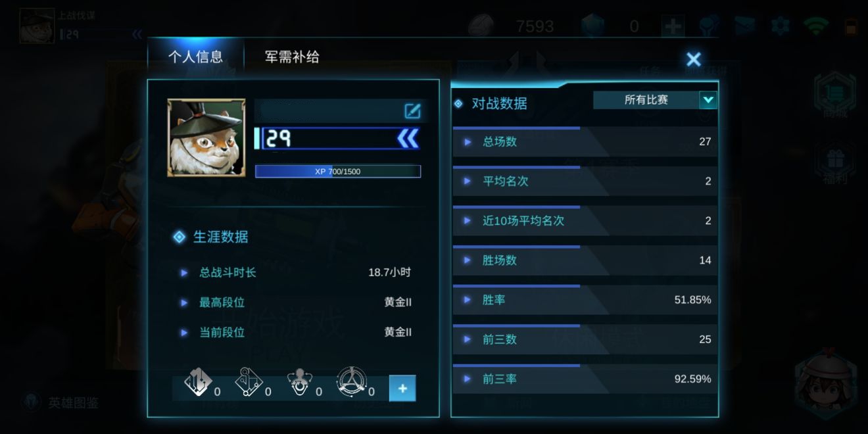Screen dimensions: 868x434
Task: Expand the 胜率 stat row
Action: click(585, 299)
